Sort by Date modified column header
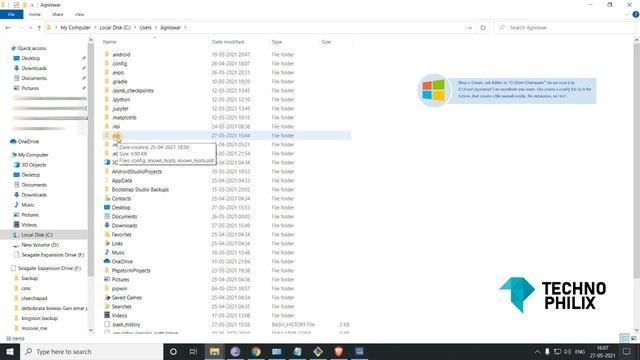The height and width of the screenshot is (360, 640). pos(228,42)
